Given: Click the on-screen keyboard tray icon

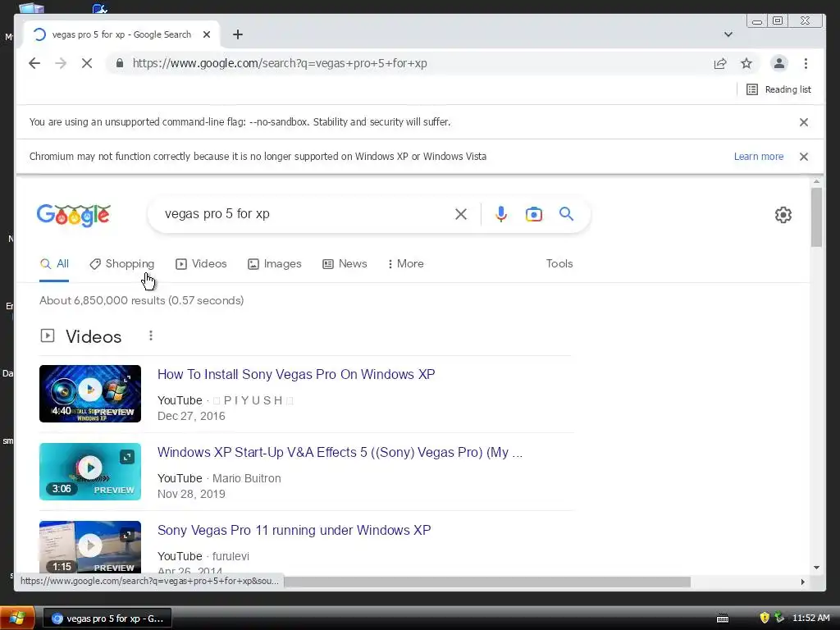Looking at the screenshot, I should tap(723, 619).
